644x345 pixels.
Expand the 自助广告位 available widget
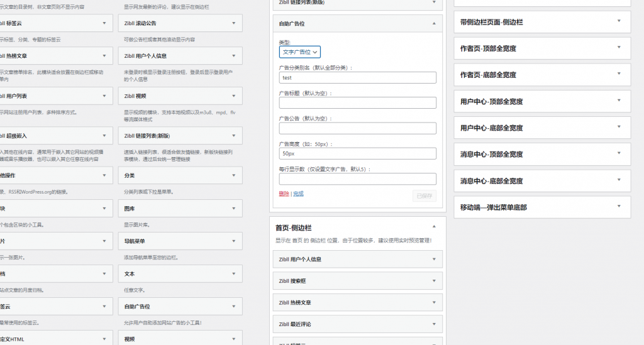tap(234, 307)
